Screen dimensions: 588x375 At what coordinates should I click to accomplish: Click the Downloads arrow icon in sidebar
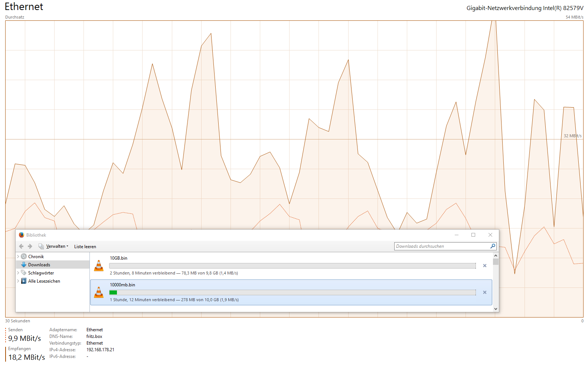pyautogui.click(x=24, y=264)
